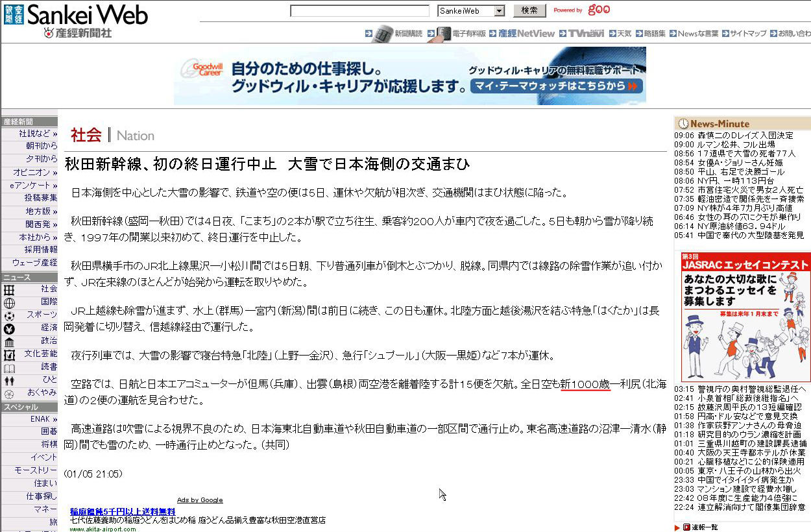
Task: Click the 産経新聞社 logo under the header
Action: click(x=77, y=33)
